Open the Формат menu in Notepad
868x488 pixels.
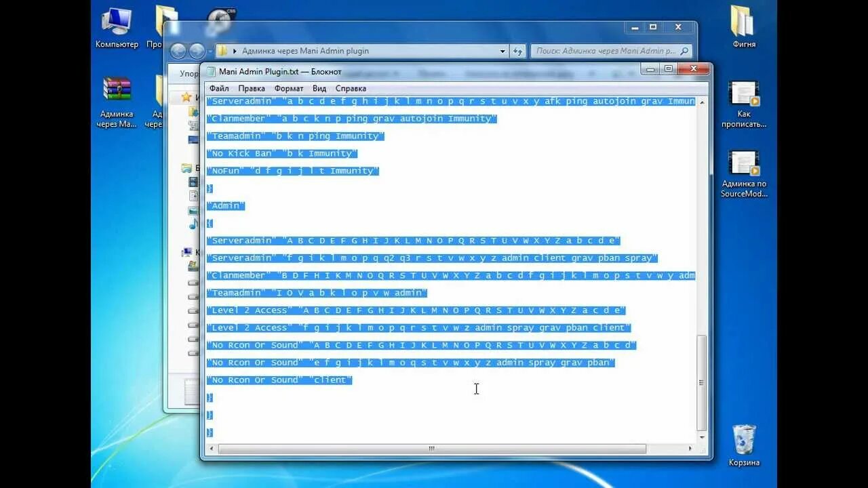pos(289,88)
